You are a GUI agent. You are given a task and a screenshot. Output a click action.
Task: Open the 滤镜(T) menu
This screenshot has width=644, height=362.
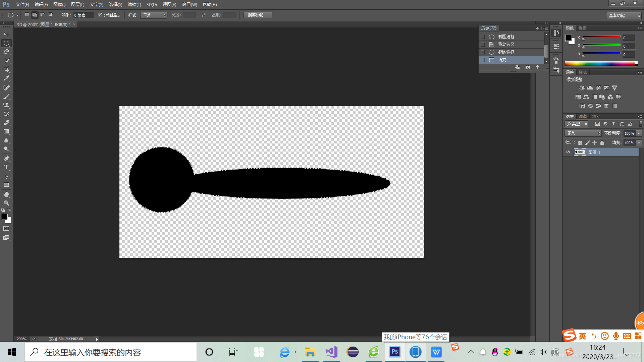pos(134,4)
